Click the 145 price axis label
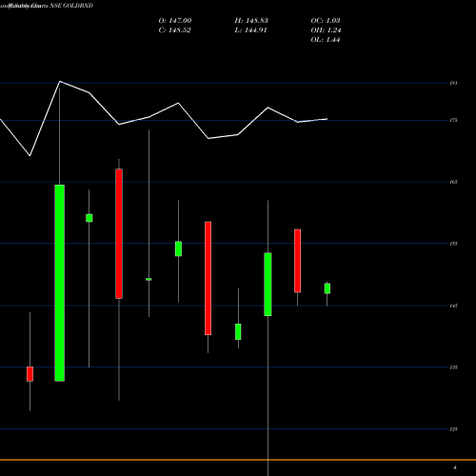476x476 pixels. coord(453,306)
